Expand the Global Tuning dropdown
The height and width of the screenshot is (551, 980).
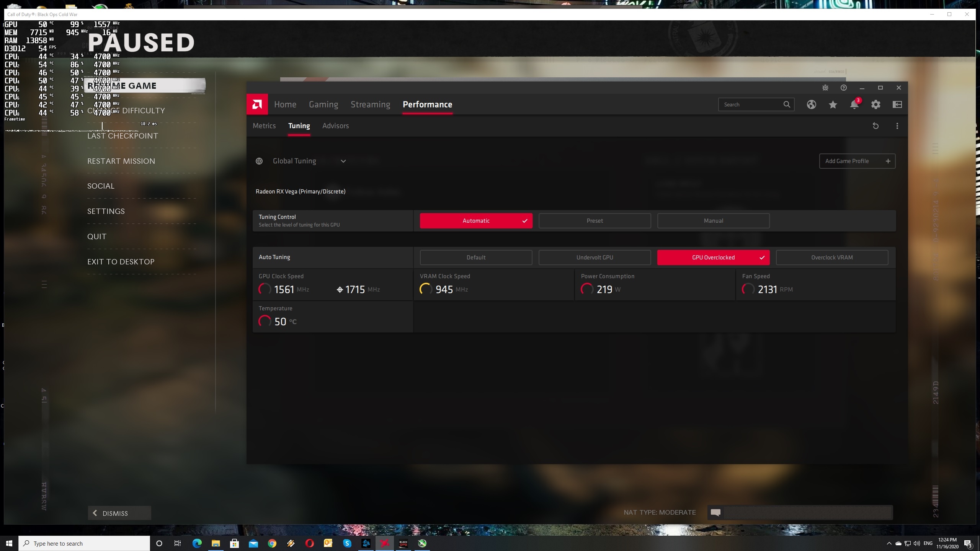(343, 161)
